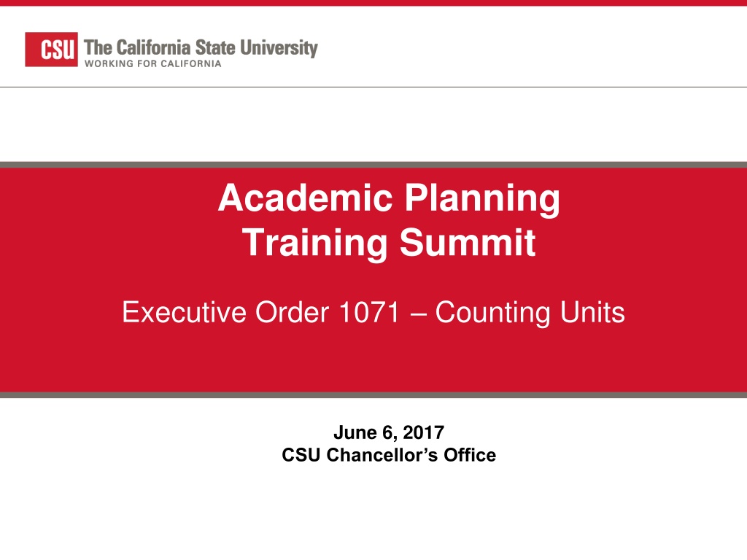Select the "Counting Units" subtitle text
This screenshot has height=560, width=747.
click(x=530, y=313)
